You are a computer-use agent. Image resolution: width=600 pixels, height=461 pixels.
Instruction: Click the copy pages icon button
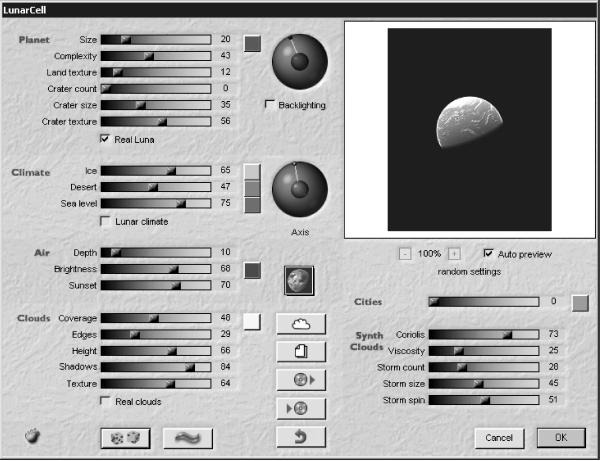[301, 352]
